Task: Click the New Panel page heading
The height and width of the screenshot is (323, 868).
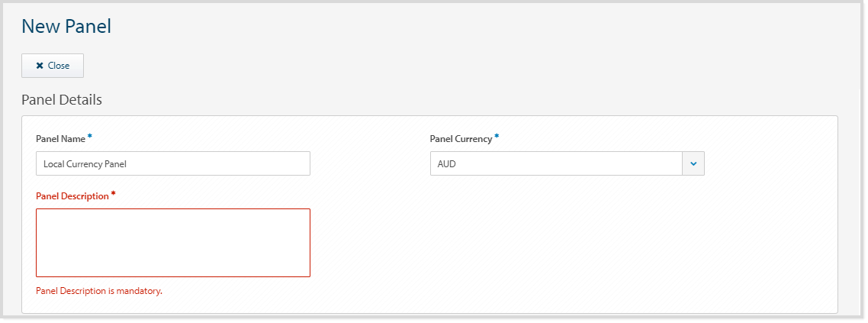Action: (x=66, y=27)
